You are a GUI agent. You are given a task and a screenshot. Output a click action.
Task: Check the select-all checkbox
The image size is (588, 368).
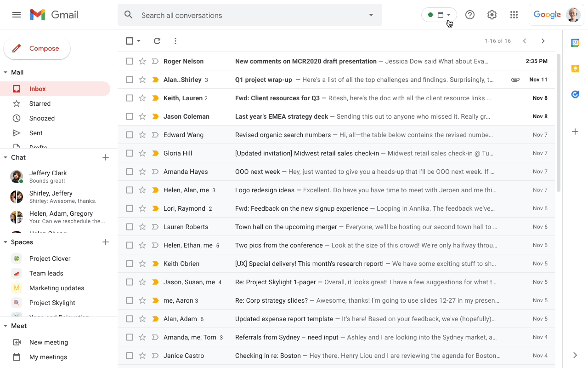pos(130,41)
